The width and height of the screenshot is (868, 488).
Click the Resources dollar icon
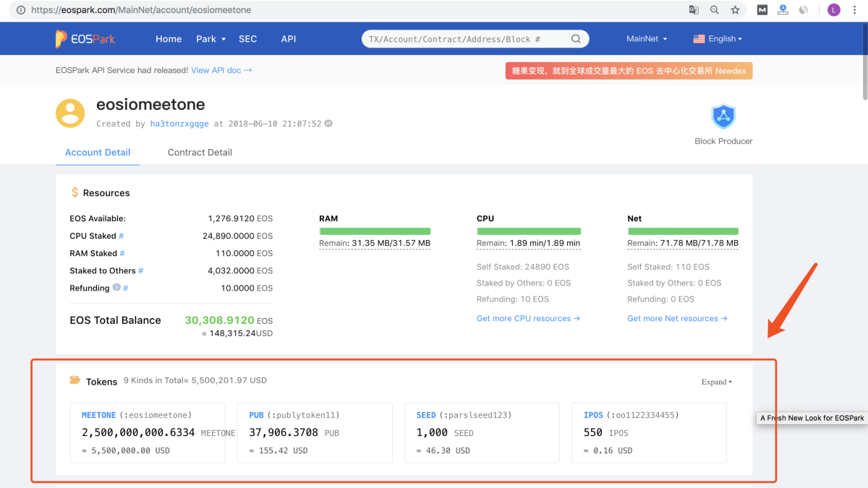[x=75, y=193]
